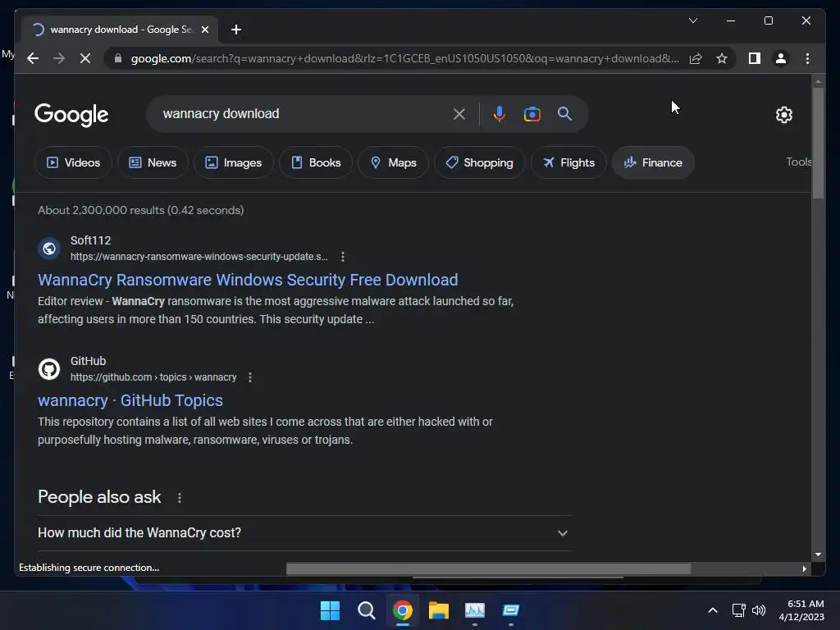Screen dimensions: 840x630
Task: Click the Establishing secure connection status text
Action: (x=89, y=568)
